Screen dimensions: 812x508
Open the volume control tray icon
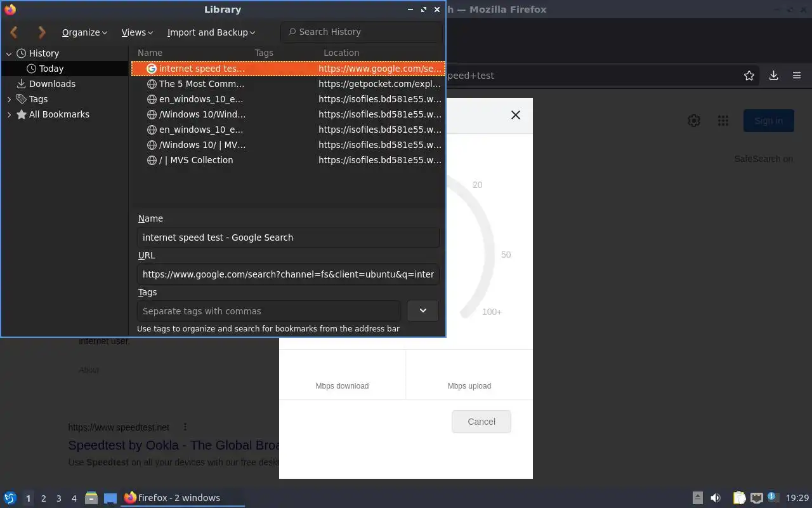click(x=716, y=498)
